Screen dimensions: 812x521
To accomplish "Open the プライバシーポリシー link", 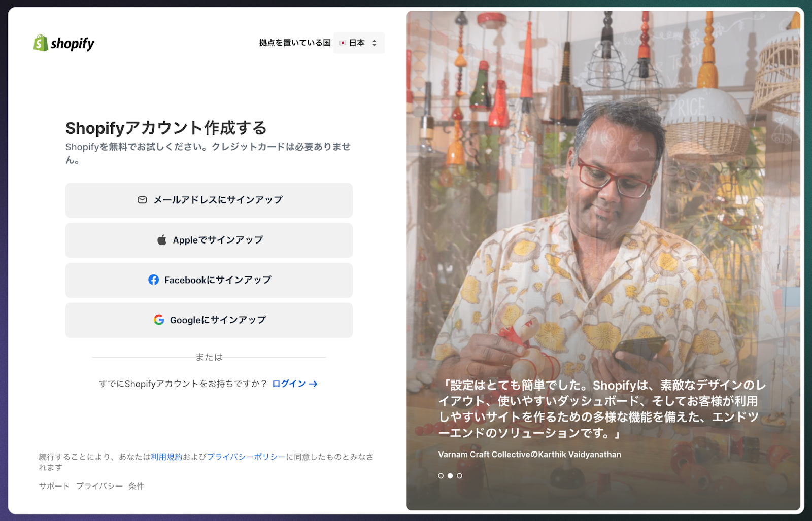I will tap(246, 457).
